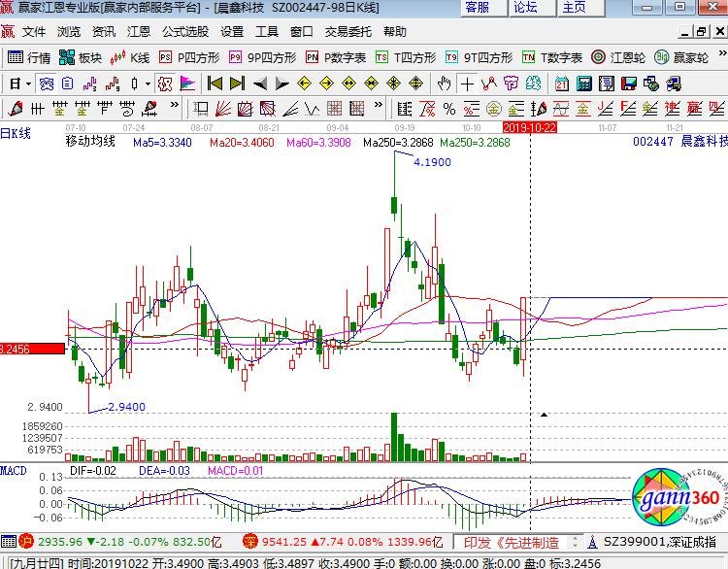Open the 公式选股 menu
Viewport: 728px width, 569px height.
[185, 32]
